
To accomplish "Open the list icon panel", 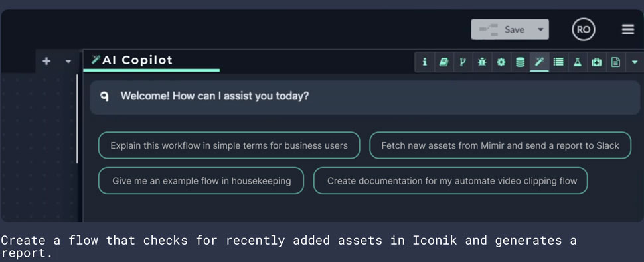I will point(558,62).
